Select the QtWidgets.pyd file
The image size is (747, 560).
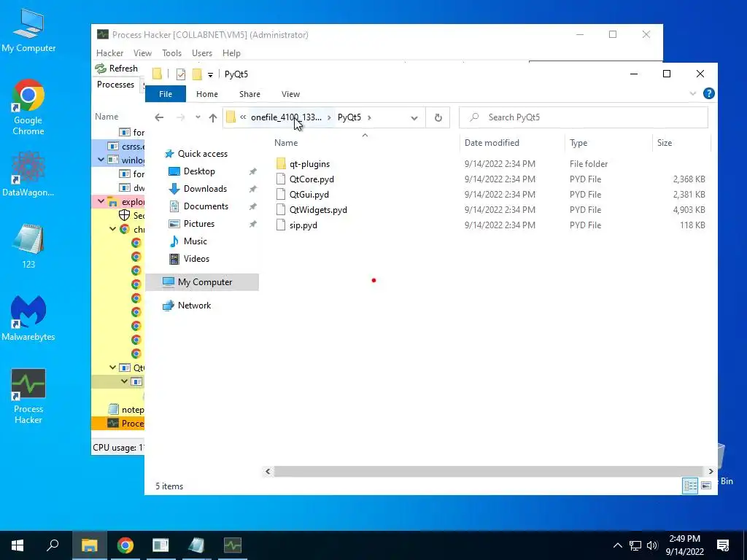[318, 209]
